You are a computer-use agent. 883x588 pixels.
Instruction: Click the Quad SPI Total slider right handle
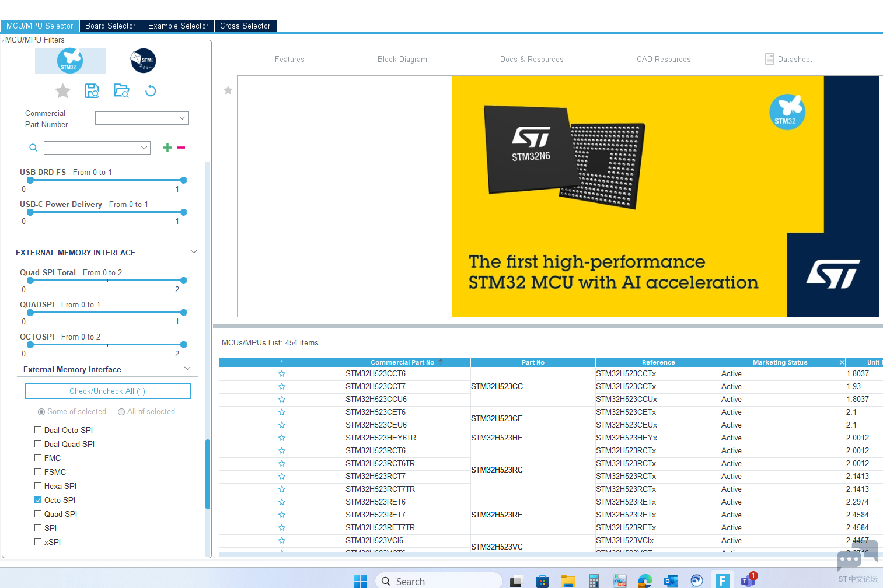(x=184, y=281)
